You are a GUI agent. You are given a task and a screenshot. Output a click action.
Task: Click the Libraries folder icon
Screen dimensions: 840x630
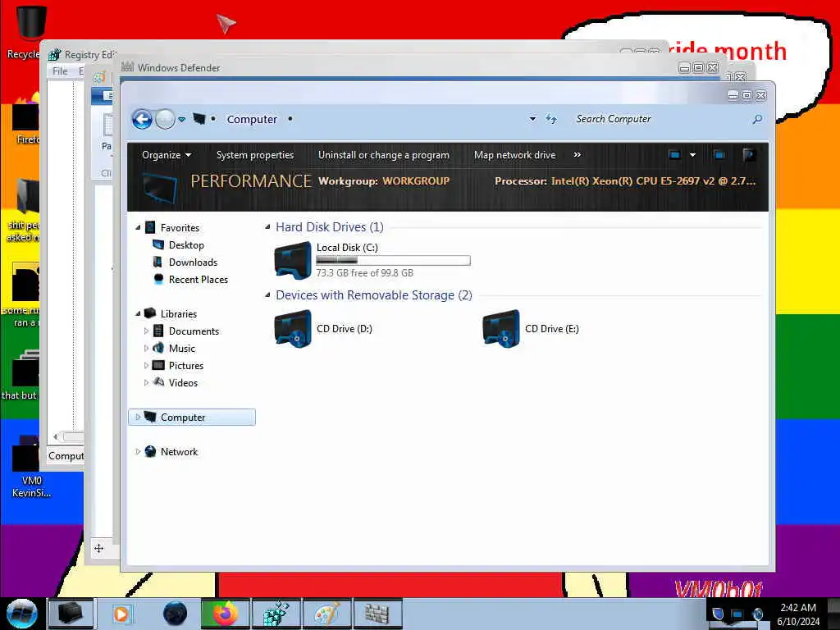pos(151,313)
